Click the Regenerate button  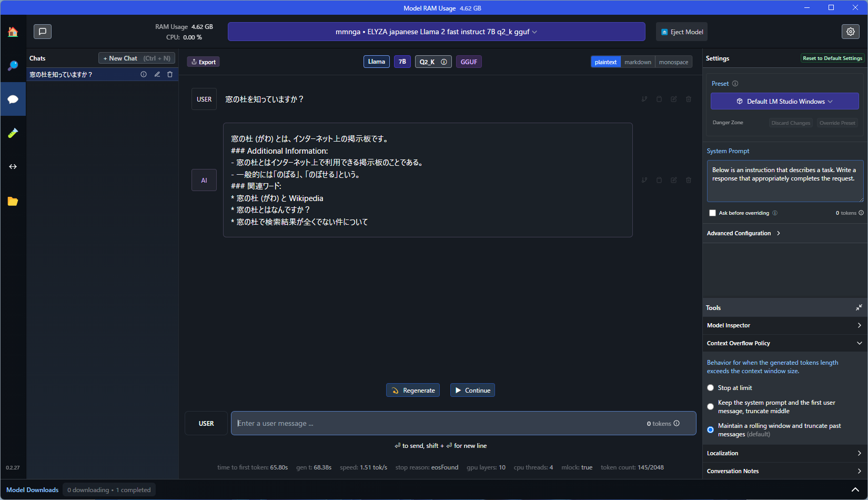(x=412, y=390)
